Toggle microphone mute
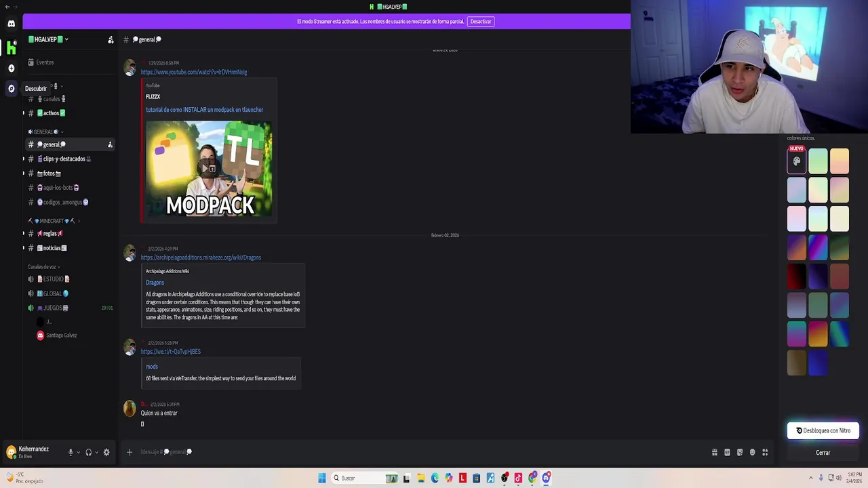 click(x=71, y=453)
